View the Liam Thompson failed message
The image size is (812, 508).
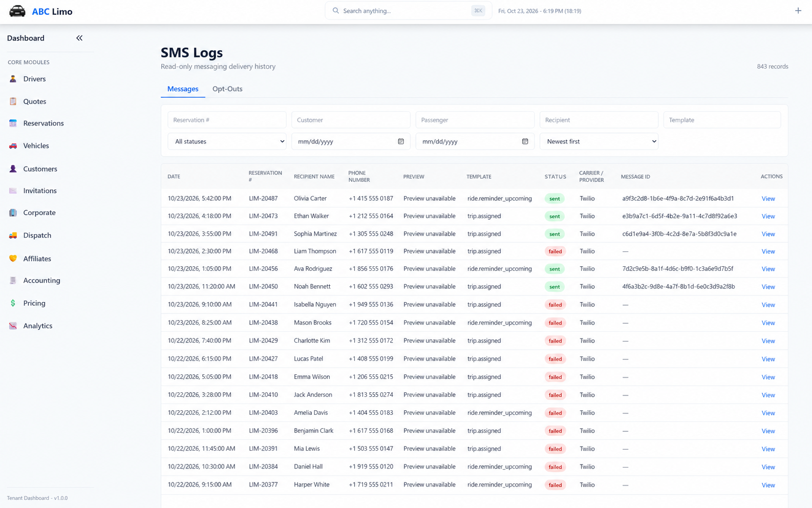[768, 251]
